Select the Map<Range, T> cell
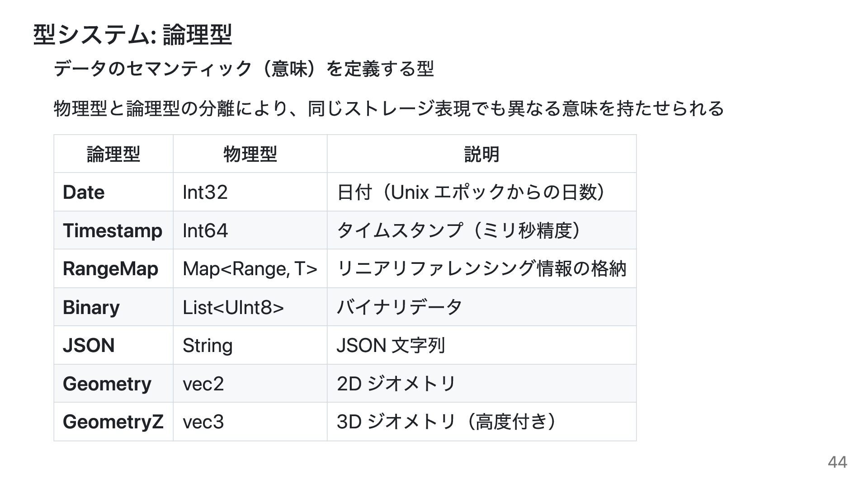868x488 pixels. [x=250, y=269]
